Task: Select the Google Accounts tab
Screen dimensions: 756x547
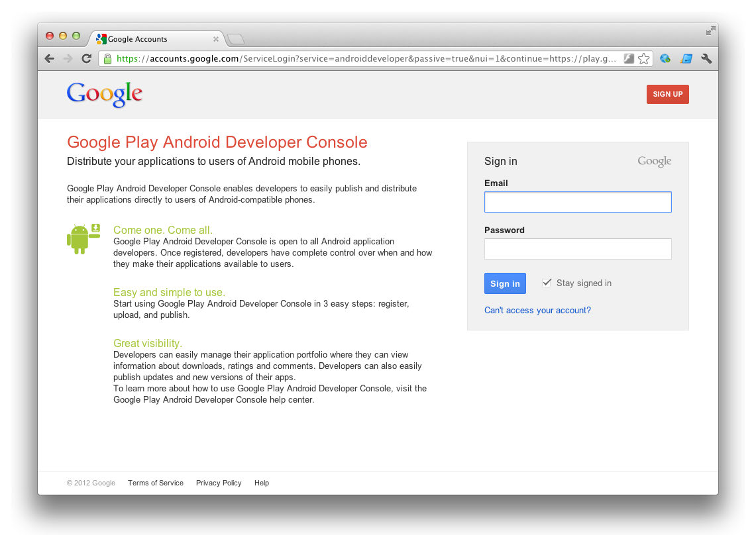Action: tap(156, 39)
